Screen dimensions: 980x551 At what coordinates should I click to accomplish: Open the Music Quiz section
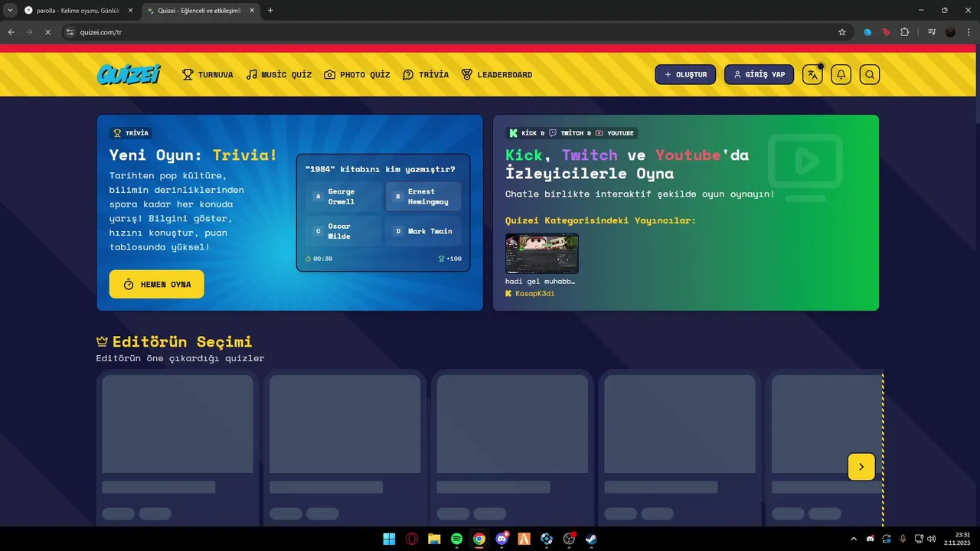coord(279,74)
